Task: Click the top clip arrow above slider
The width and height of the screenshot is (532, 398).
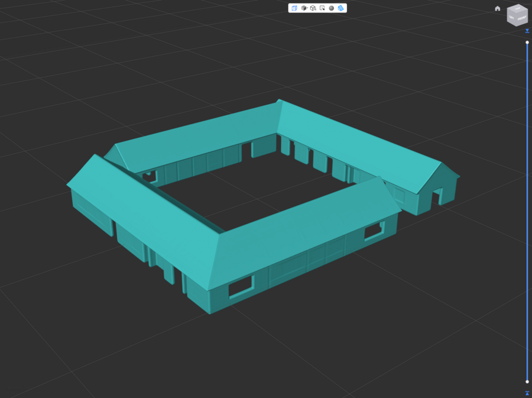Action: (527, 31)
